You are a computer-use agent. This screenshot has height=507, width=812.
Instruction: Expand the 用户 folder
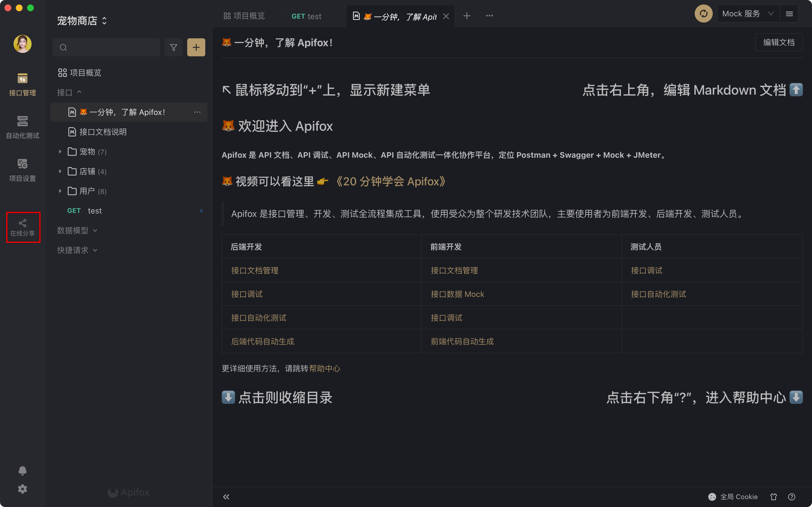60,191
